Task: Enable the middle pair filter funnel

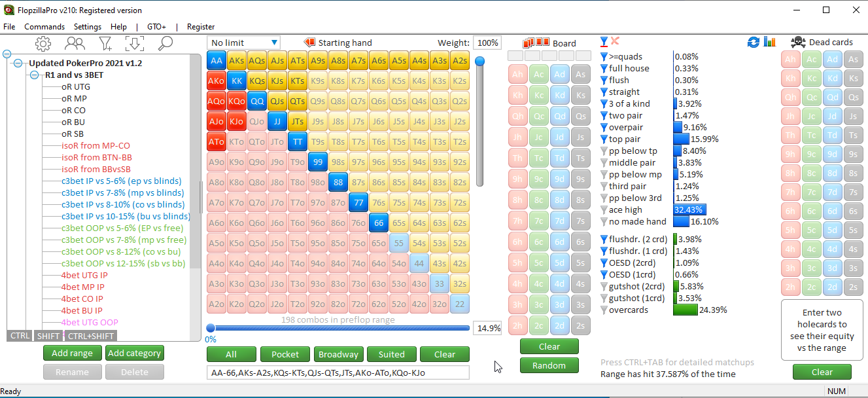Action: click(x=604, y=162)
